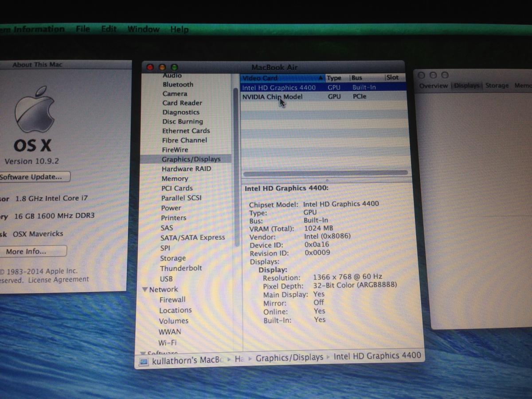The height and width of the screenshot is (399, 532).
Task: Collapse the Network section disclosure triangle
Action: pos(145,289)
